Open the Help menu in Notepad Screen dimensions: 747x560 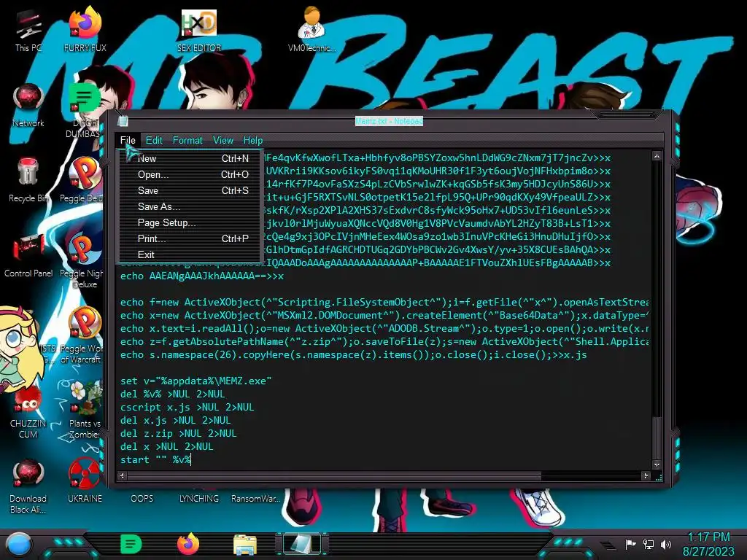pyautogui.click(x=253, y=140)
